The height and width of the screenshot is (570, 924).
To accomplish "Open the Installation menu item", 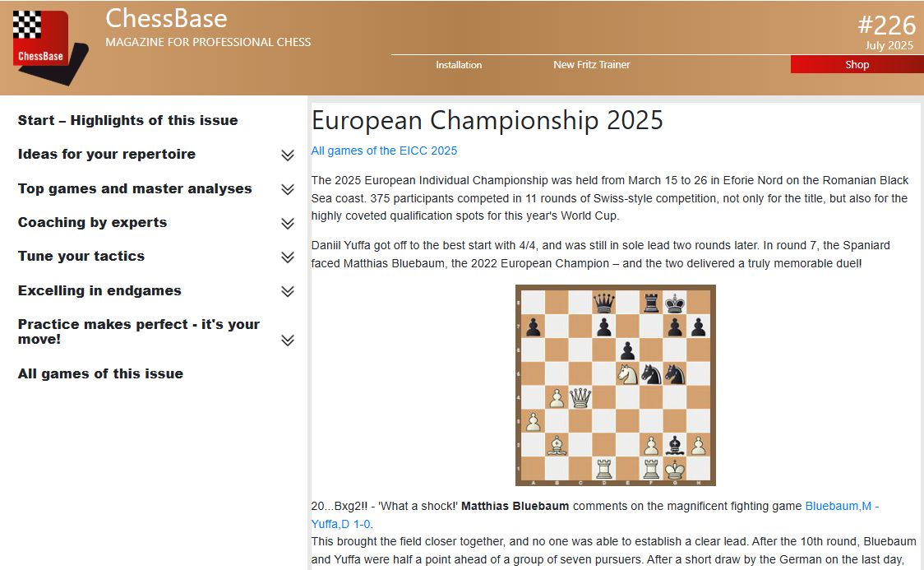I will point(459,65).
